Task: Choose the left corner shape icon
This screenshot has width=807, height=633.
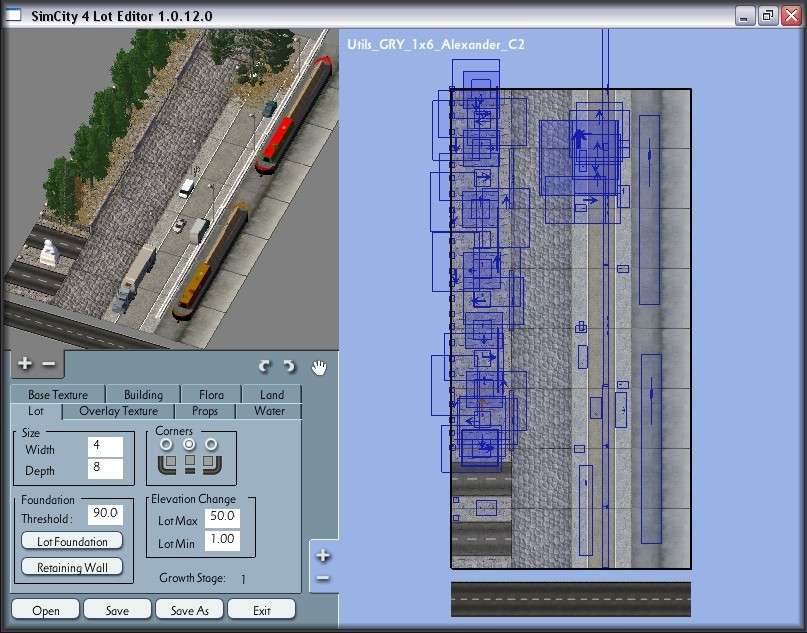Action: (167, 463)
